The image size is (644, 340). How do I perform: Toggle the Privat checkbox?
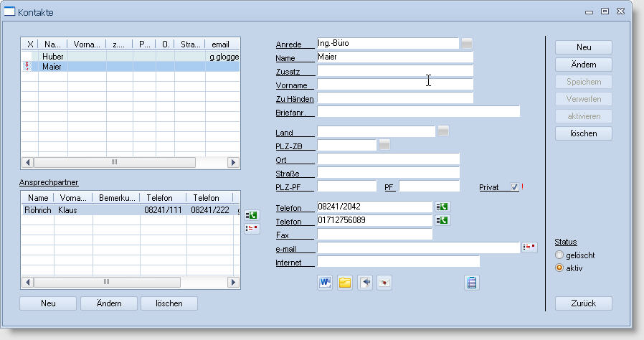[x=514, y=187]
